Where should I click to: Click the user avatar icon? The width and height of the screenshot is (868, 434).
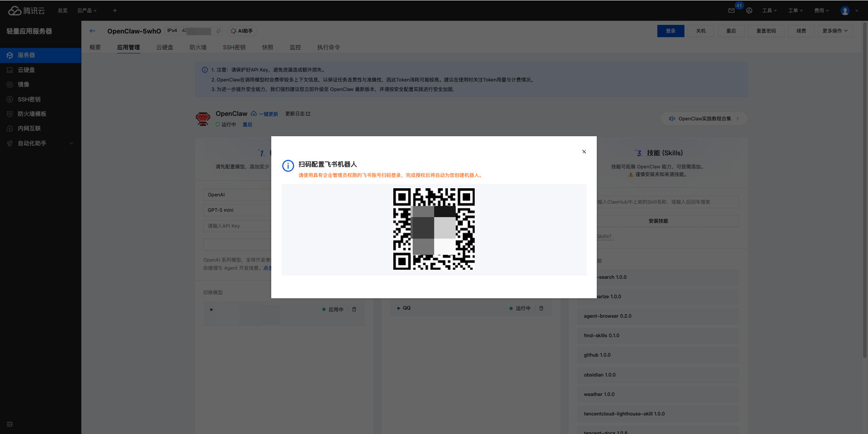(x=845, y=10)
